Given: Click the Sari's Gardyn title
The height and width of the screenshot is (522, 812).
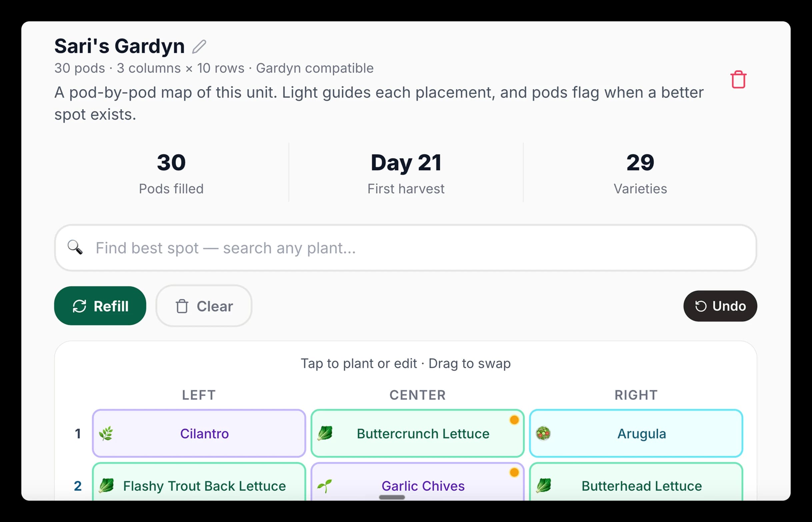Looking at the screenshot, I should point(119,46).
